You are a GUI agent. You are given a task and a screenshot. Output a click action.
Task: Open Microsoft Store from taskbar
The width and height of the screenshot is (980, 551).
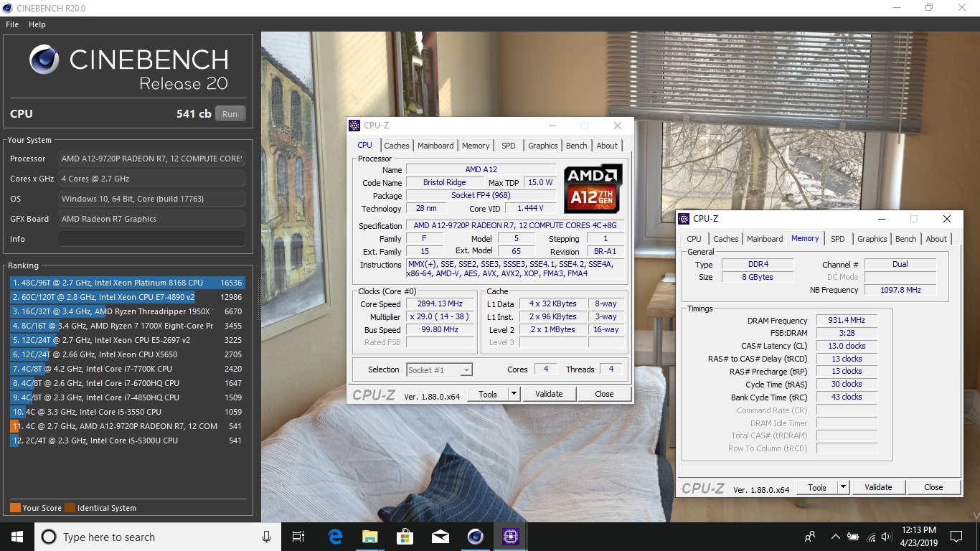tap(405, 537)
